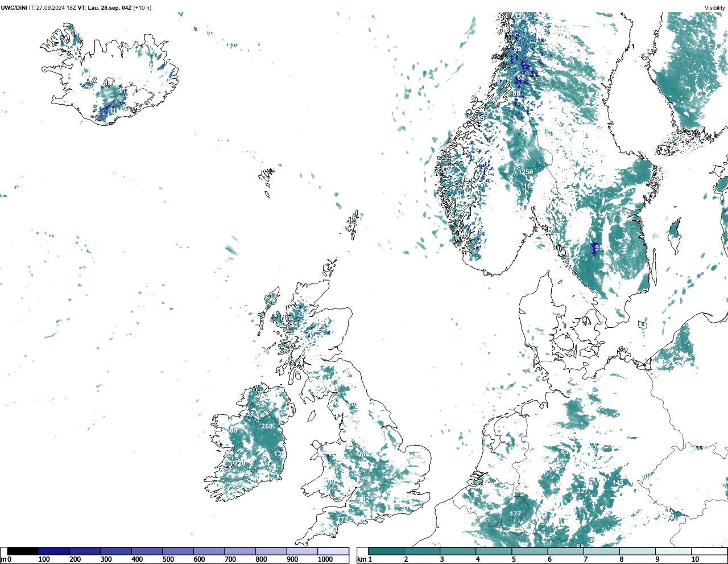Click the black 0–100 m legend swatch
Viewport: 728px width, 564px height.
click(x=23, y=551)
